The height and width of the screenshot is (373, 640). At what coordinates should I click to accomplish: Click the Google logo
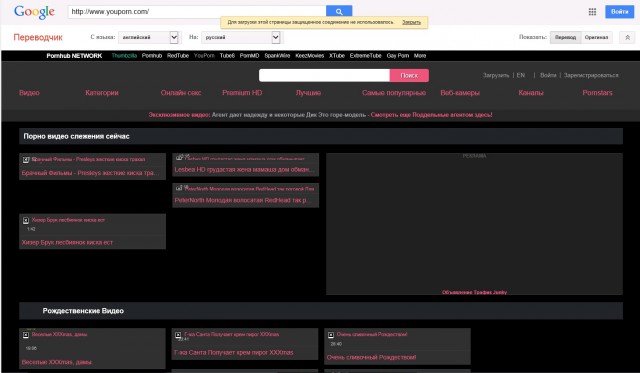(x=34, y=12)
